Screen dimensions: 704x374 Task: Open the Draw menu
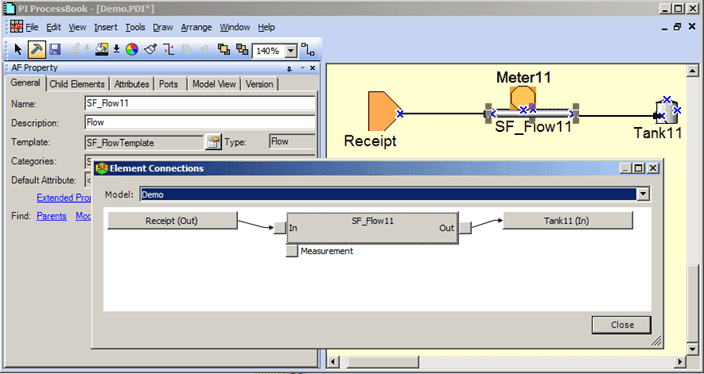163,27
